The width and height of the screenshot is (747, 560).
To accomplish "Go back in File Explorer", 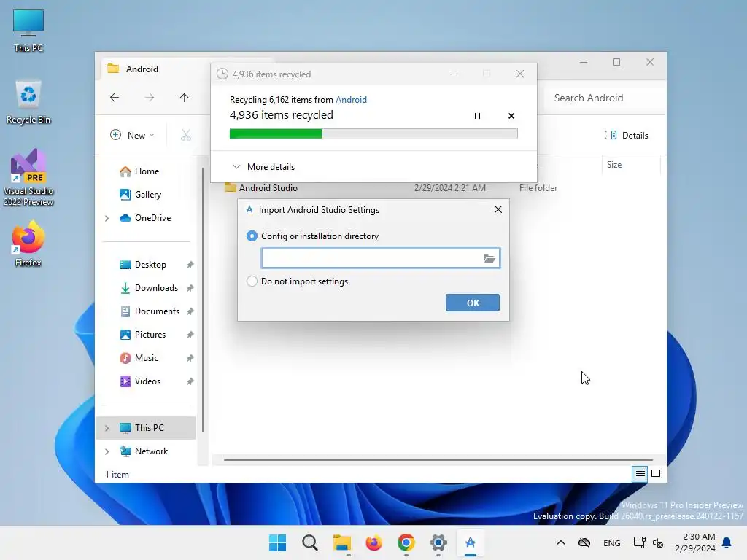I will [115, 98].
